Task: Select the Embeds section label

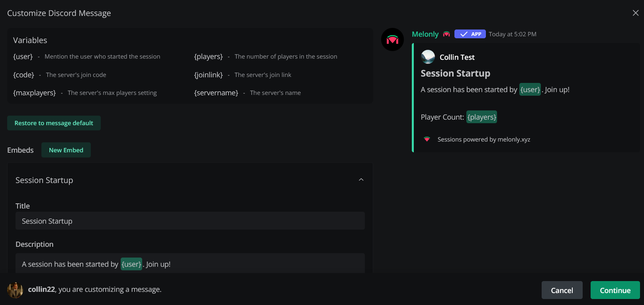Action: coord(20,150)
